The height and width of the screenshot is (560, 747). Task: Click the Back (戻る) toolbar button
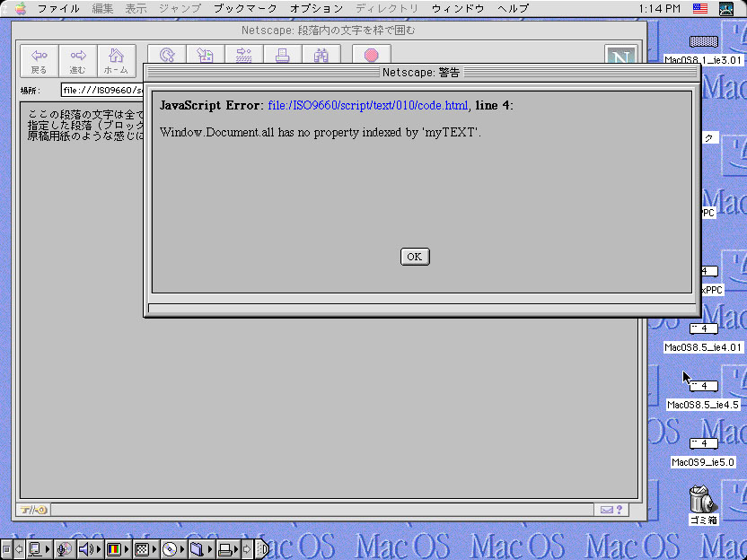[x=40, y=61]
